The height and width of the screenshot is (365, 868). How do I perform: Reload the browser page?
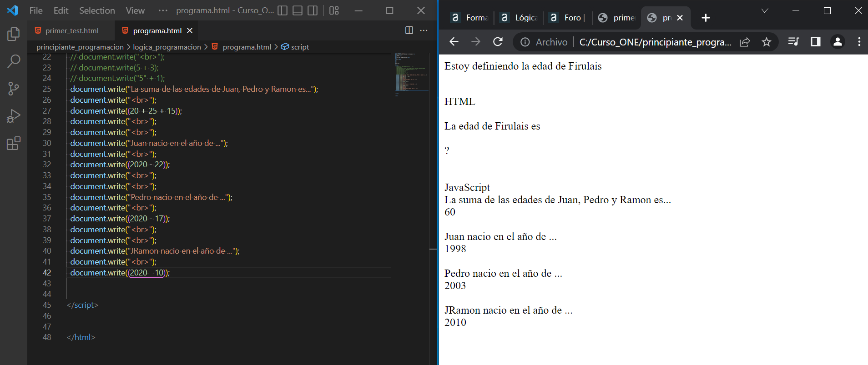coord(498,42)
